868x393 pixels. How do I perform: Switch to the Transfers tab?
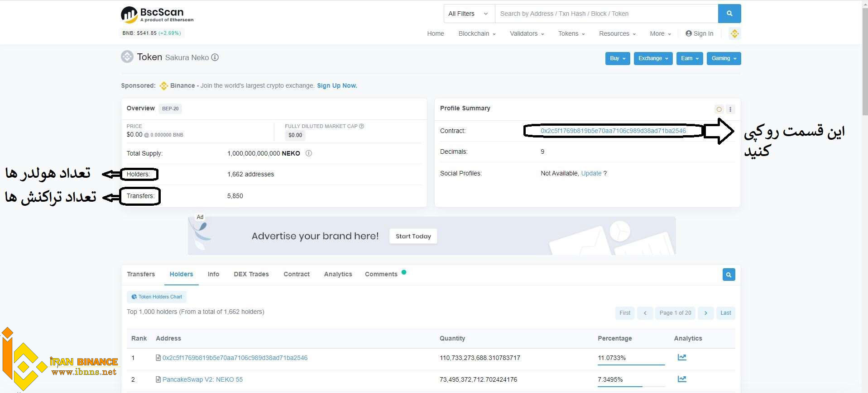coord(141,274)
